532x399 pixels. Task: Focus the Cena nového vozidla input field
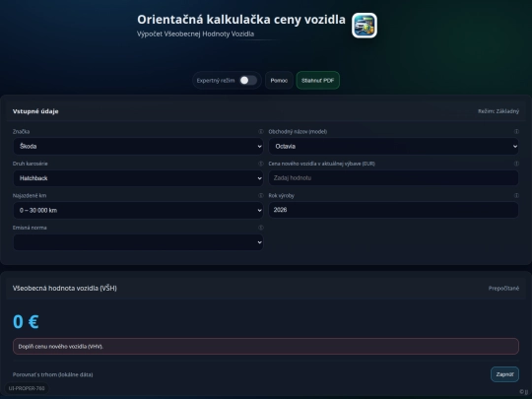(393, 177)
